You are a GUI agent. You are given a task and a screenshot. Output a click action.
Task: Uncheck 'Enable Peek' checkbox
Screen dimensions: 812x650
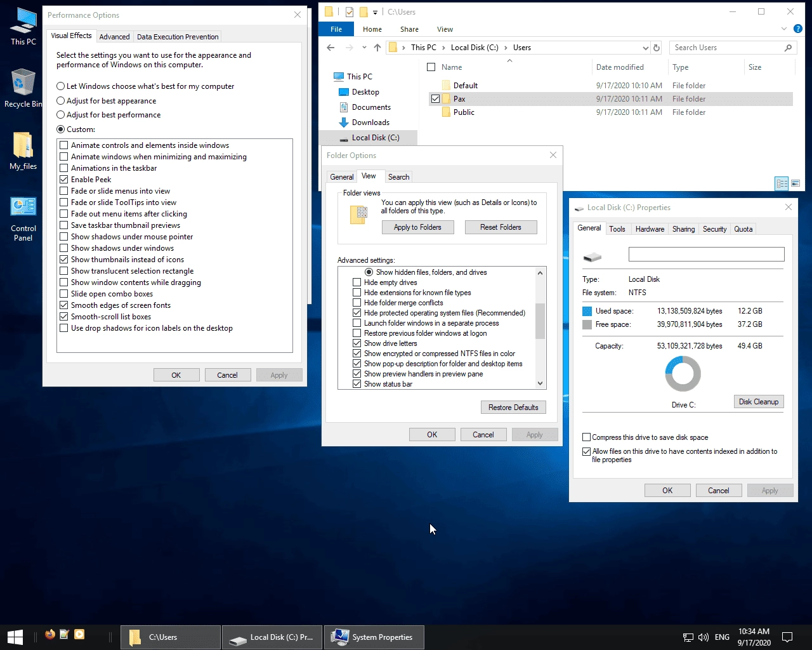tap(64, 180)
